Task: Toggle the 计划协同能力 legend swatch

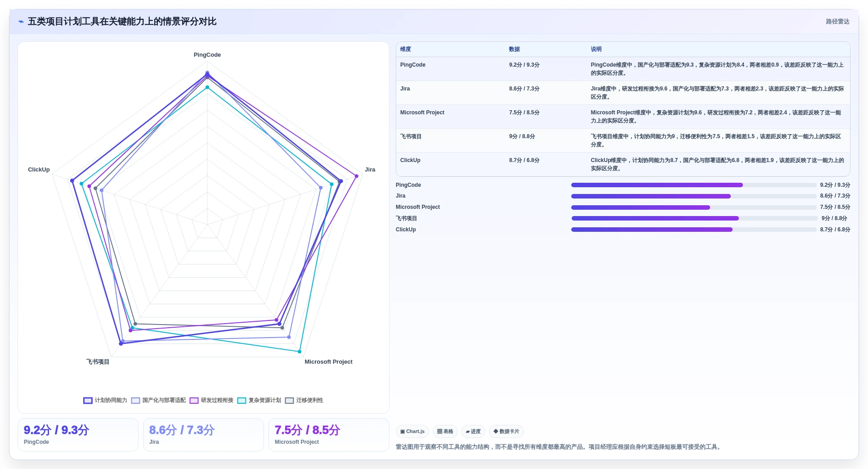Action: tap(88, 401)
